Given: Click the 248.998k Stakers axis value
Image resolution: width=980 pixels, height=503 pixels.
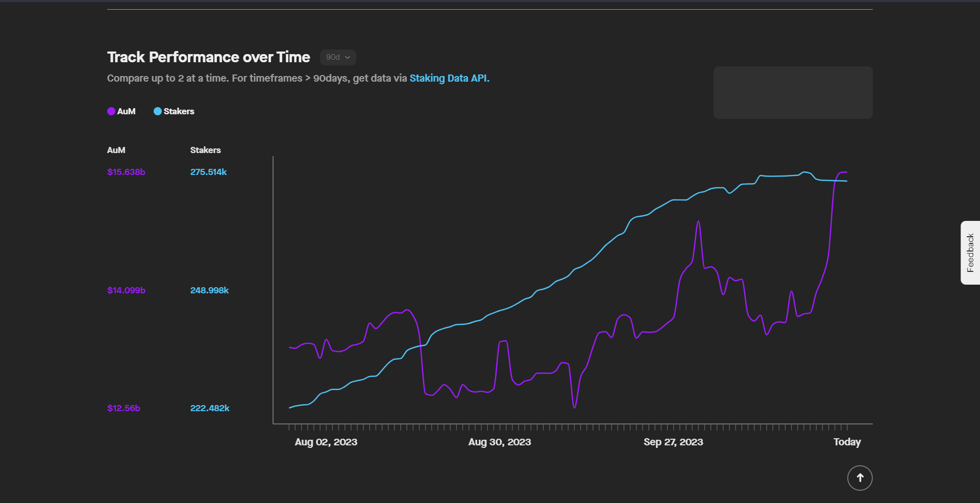Looking at the screenshot, I should [209, 290].
